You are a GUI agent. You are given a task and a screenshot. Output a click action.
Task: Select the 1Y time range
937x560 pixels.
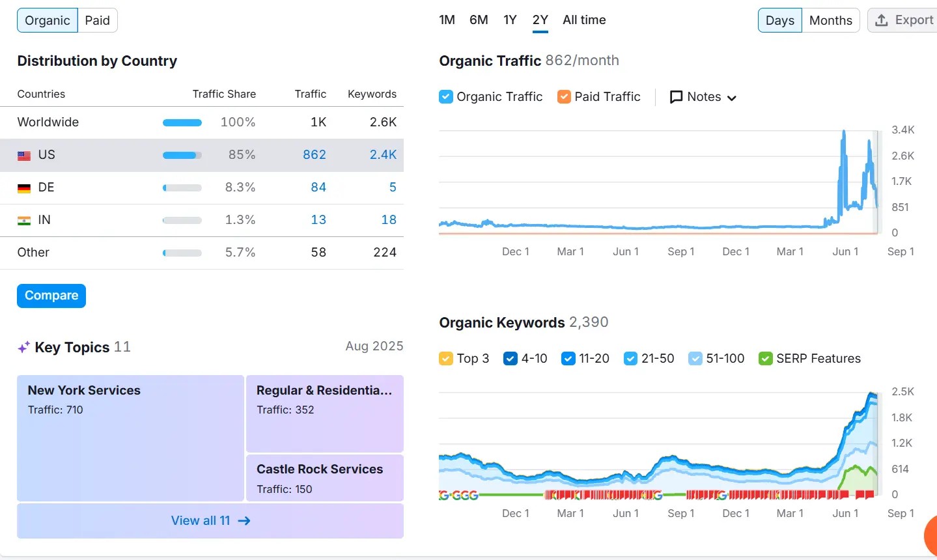point(510,20)
